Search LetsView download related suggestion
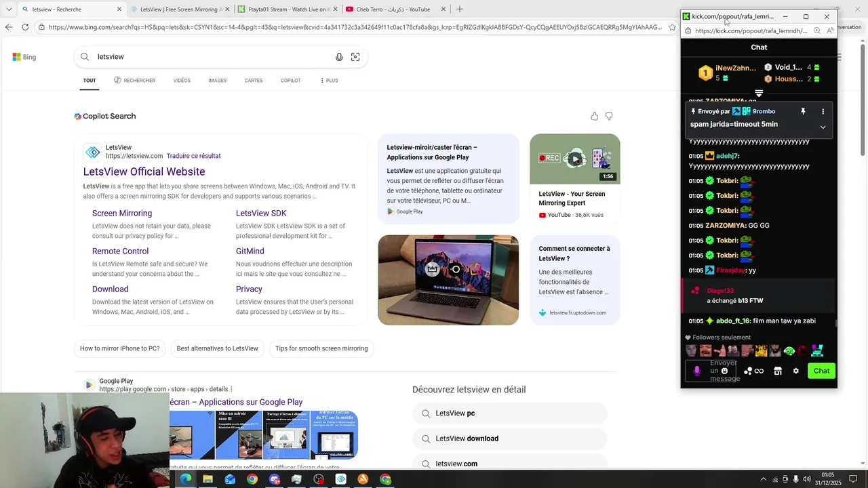 (x=509, y=439)
